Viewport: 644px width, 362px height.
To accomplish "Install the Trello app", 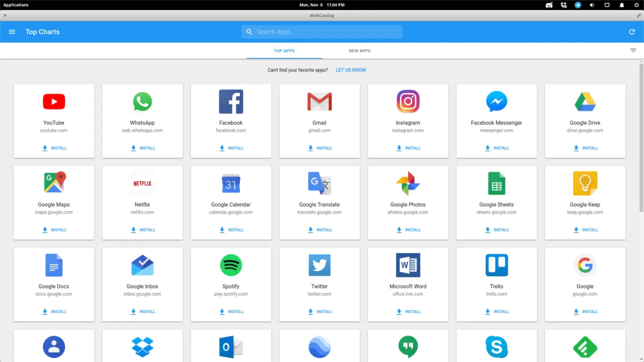I will (497, 312).
